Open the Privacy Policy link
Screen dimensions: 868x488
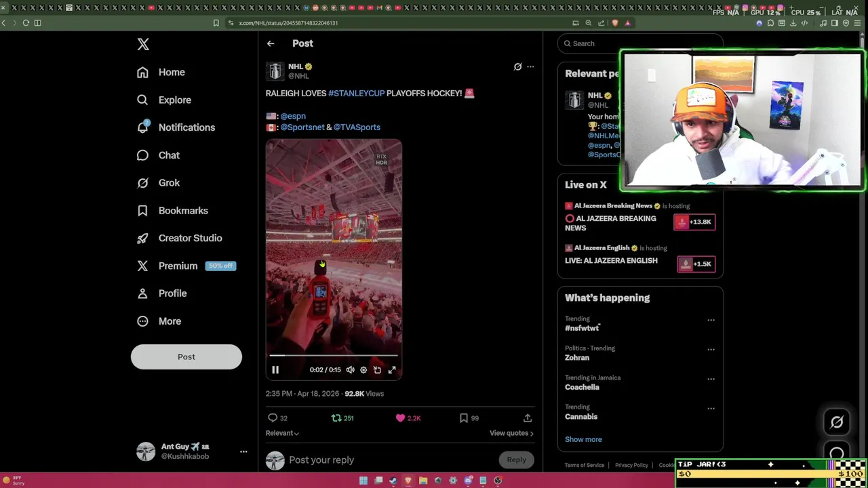(x=631, y=465)
